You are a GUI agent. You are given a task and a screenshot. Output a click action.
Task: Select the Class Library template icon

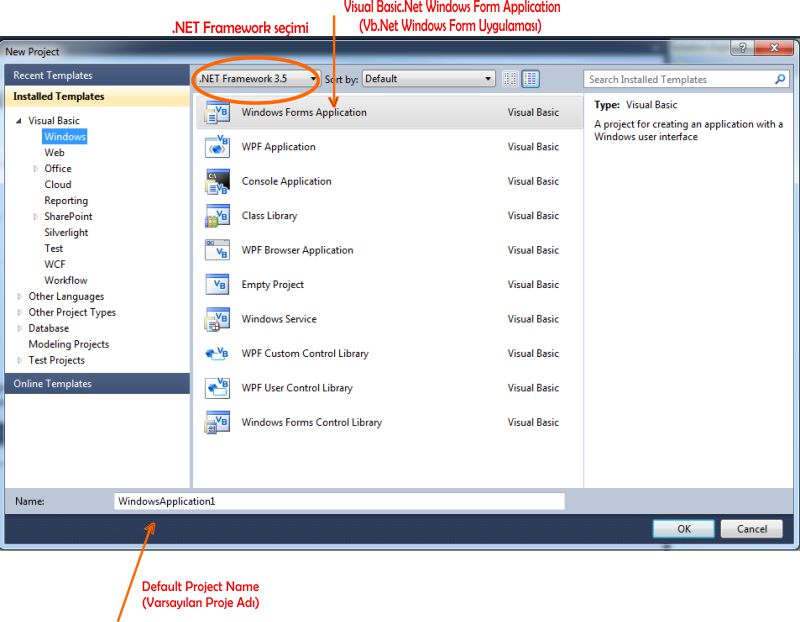point(217,216)
